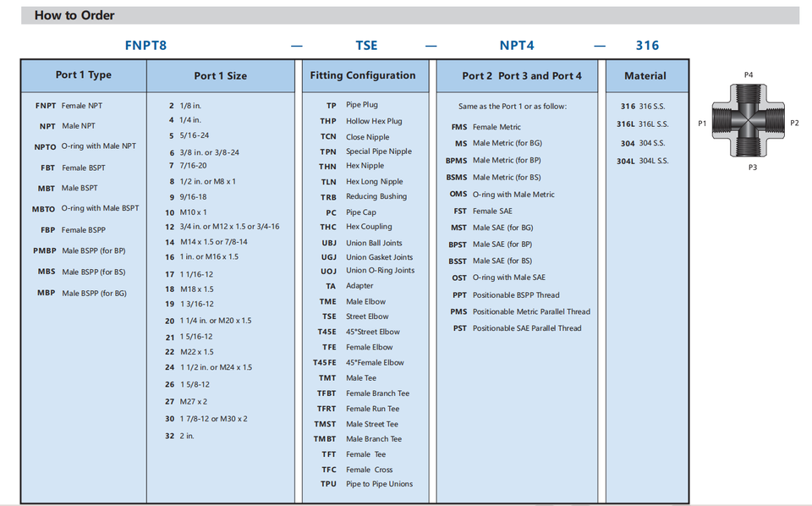Click size code 32 '2 in.'
Screen dimensions: 812x506
point(179,436)
